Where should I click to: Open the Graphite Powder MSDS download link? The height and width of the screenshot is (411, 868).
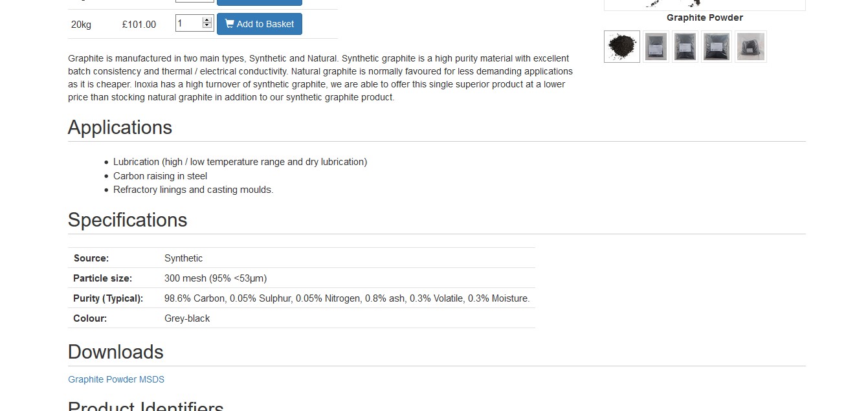[116, 379]
